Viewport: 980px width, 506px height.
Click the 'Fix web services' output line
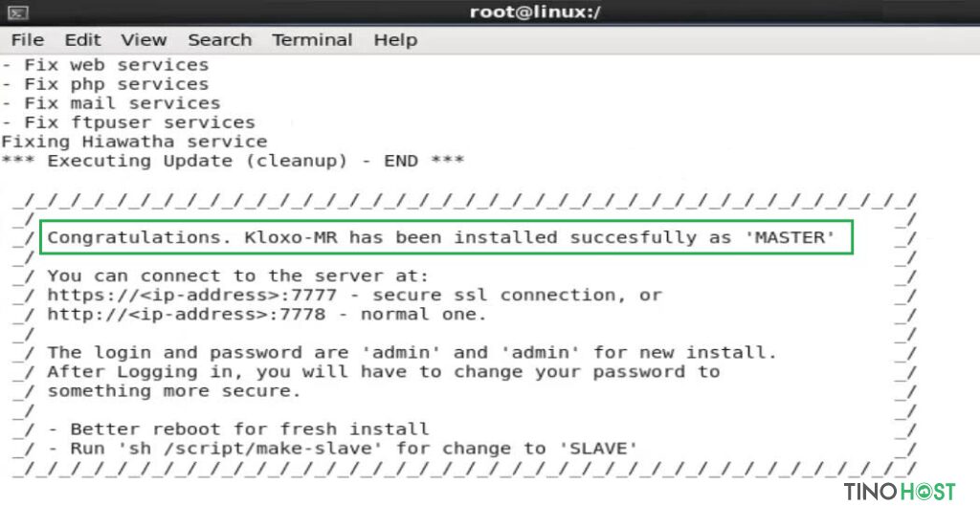[x=105, y=65]
